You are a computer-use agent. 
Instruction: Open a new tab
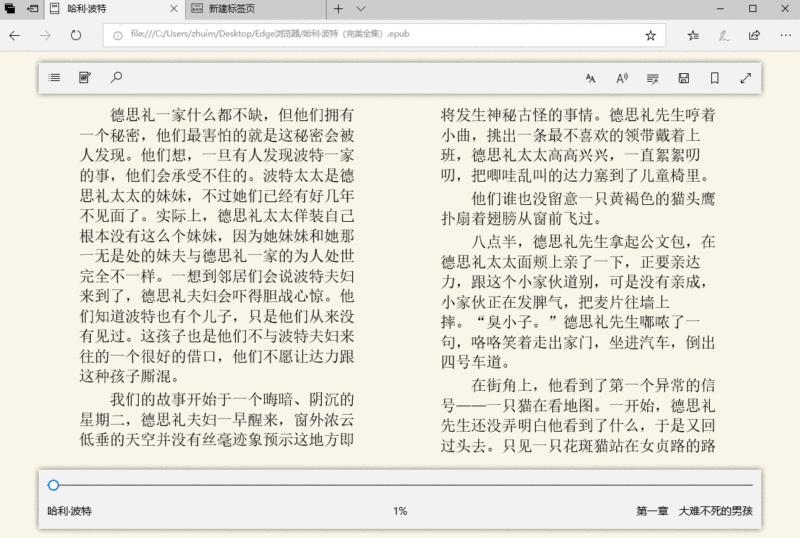click(x=338, y=8)
